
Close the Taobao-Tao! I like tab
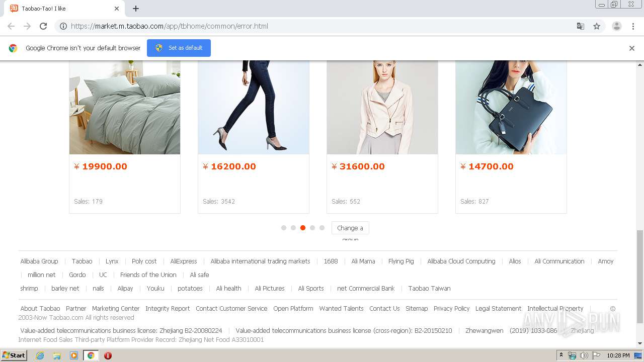pos(117,9)
